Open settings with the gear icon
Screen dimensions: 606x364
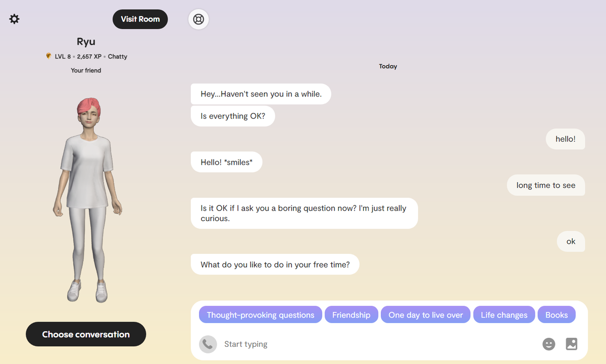(14, 19)
